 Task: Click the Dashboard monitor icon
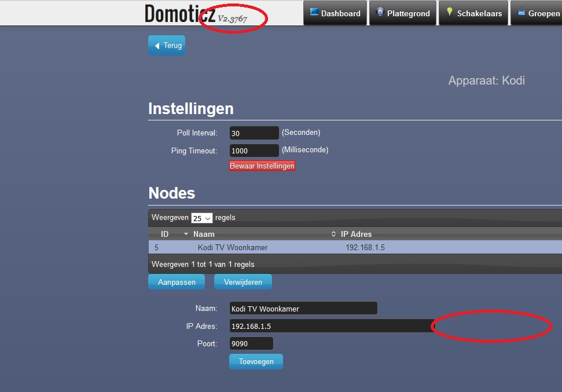(314, 12)
